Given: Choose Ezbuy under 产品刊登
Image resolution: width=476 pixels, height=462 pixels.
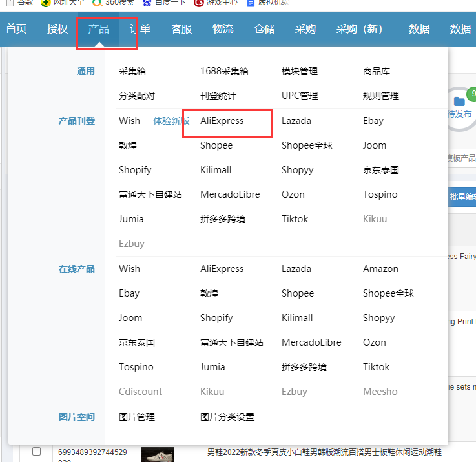Looking at the screenshot, I should coord(132,244).
